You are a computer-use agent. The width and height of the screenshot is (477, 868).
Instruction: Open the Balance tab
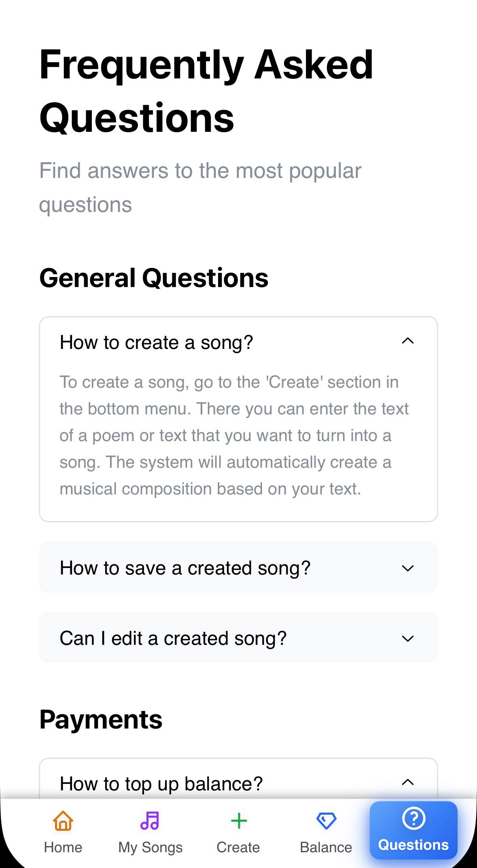[325, 833]
